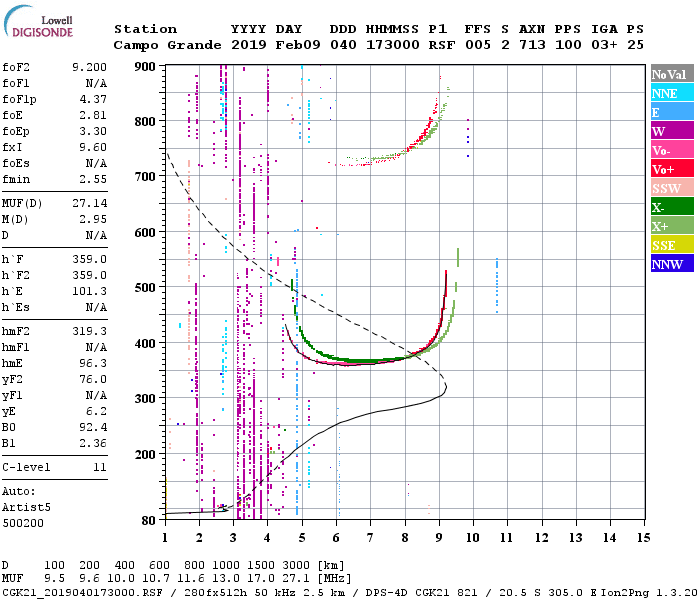Click the foEp value 3.30
The height and width of the screenshot is (600, 700).
93,131
